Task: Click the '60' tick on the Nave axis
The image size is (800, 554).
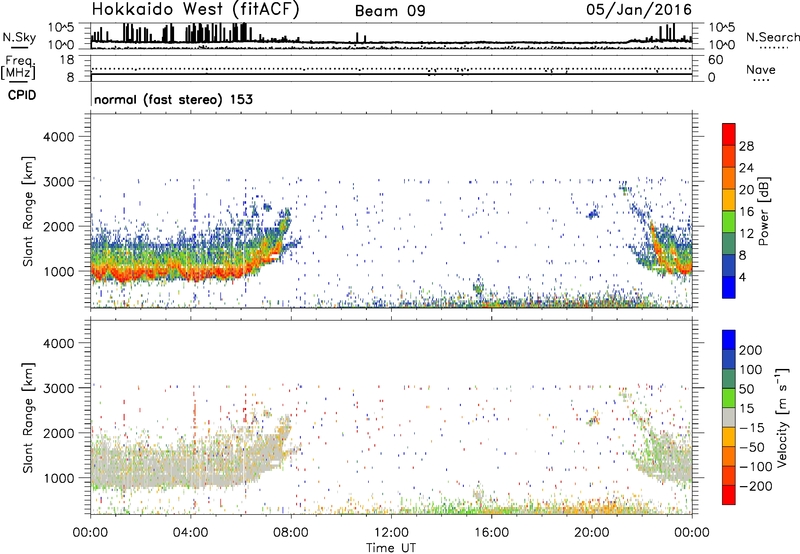Action: point(715,60)
